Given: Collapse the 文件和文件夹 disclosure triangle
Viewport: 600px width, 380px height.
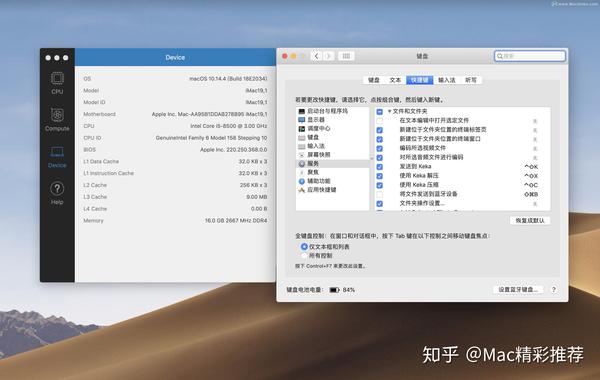Looking at the screenshot, I should coord(390,111).
